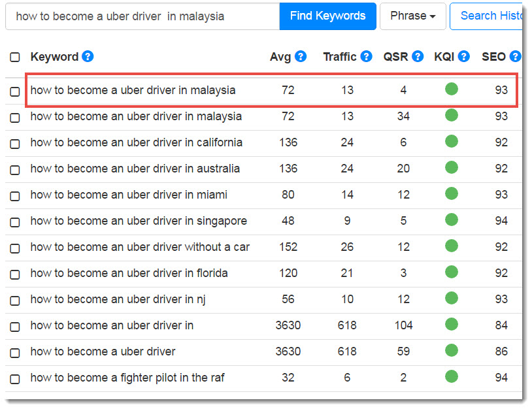Viewport: 532px width, 409px height.
Task: Select keyword 'how to become an uber driver in nj'
Action: (x=118, y=299)
